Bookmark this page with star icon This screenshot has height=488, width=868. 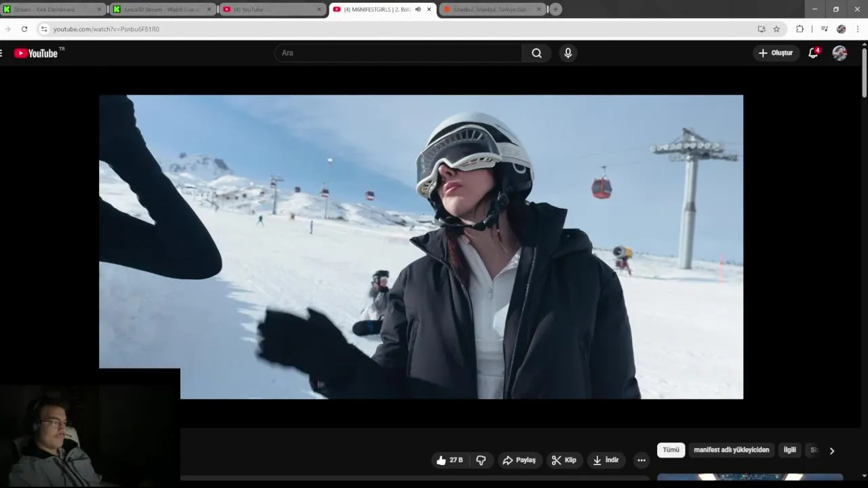click(776, 29)
